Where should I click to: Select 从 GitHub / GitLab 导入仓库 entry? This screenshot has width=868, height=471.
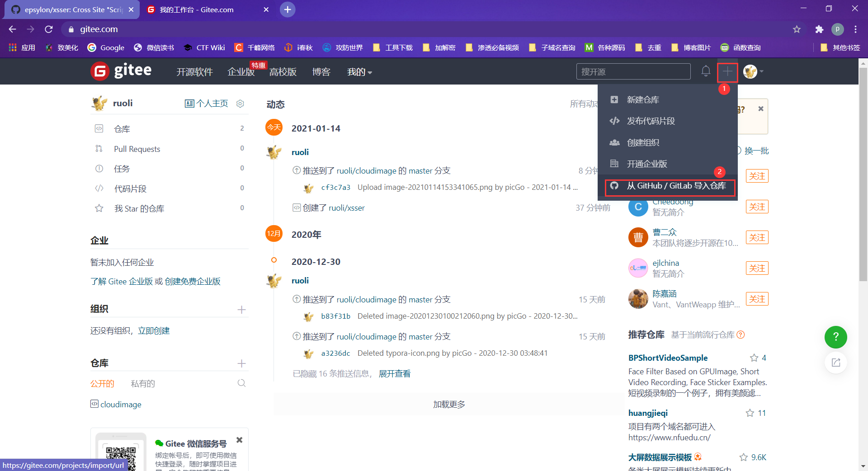(670, 186)
